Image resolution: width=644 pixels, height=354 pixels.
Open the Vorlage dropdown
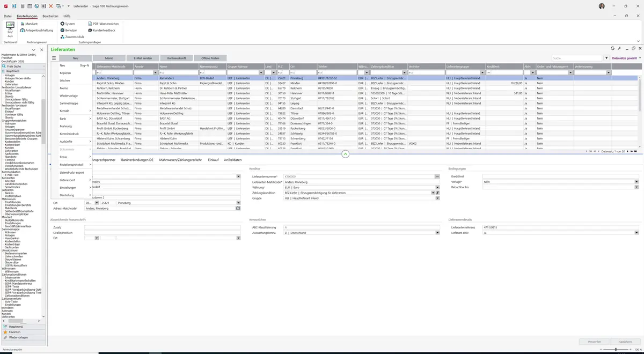coord(636,182)
